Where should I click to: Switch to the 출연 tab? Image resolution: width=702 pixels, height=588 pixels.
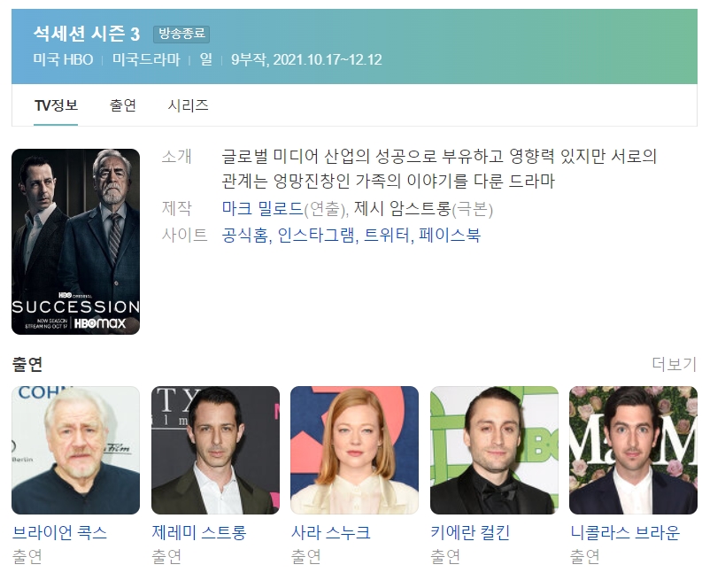[123, 105]
